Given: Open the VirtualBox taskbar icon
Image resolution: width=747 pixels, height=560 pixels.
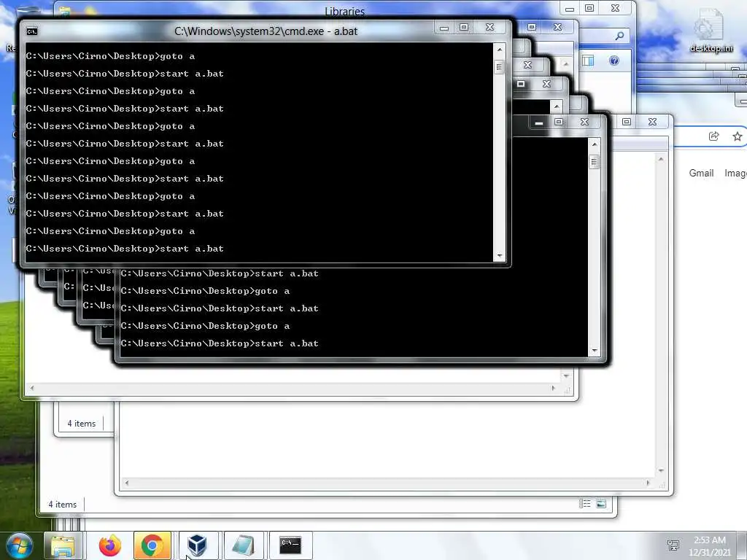Looking at the screenshot, I should click(197, 545).
